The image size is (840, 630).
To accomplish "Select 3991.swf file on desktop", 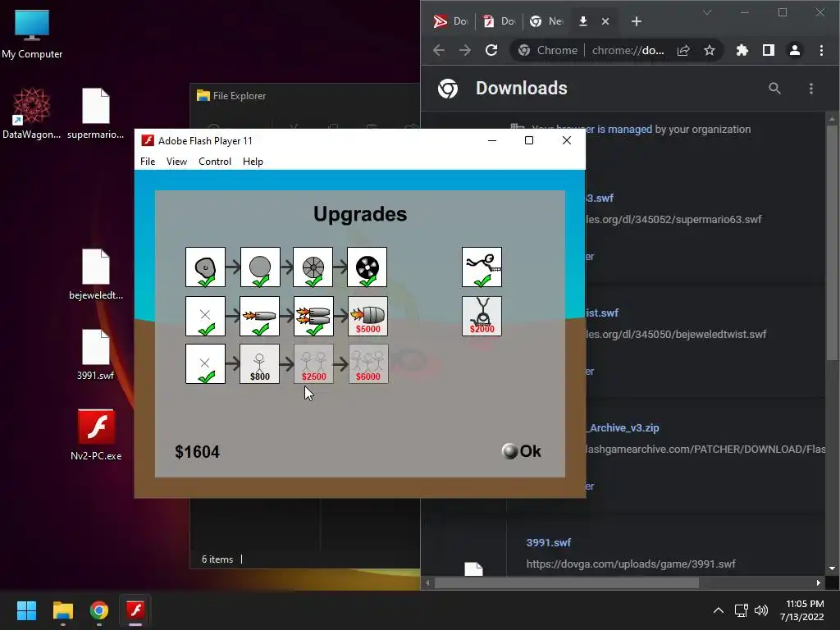I will coord(95,354).
